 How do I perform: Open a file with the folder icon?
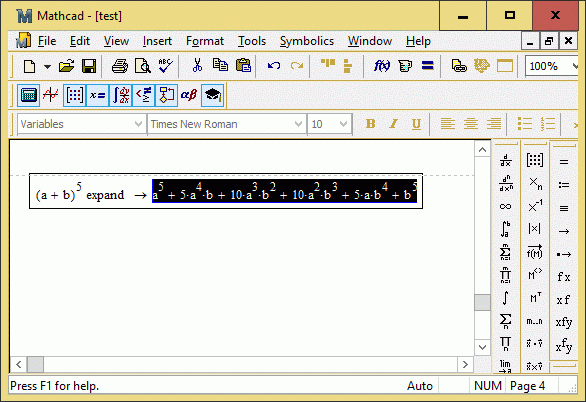[67, 67]
